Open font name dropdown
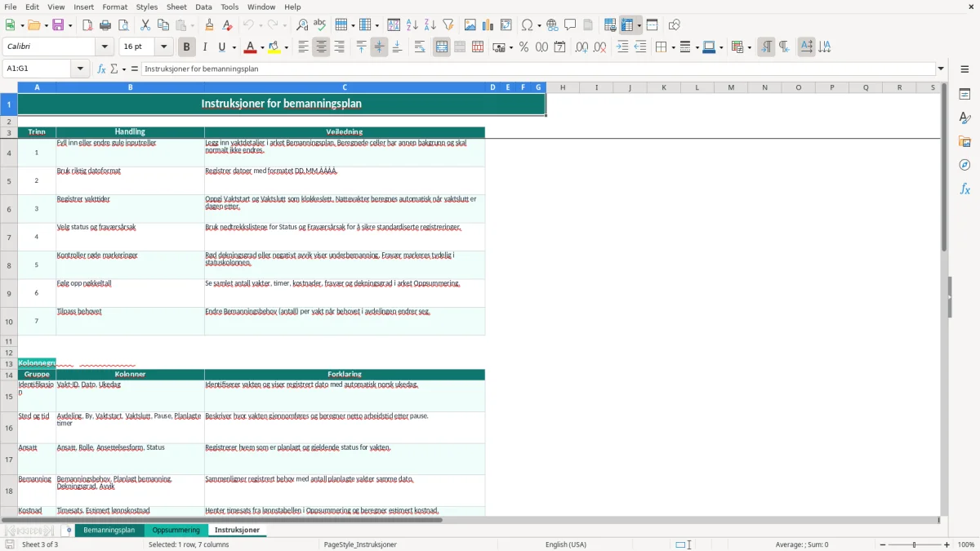This screenshot has width=980, height=551. [x=103, y=47]
